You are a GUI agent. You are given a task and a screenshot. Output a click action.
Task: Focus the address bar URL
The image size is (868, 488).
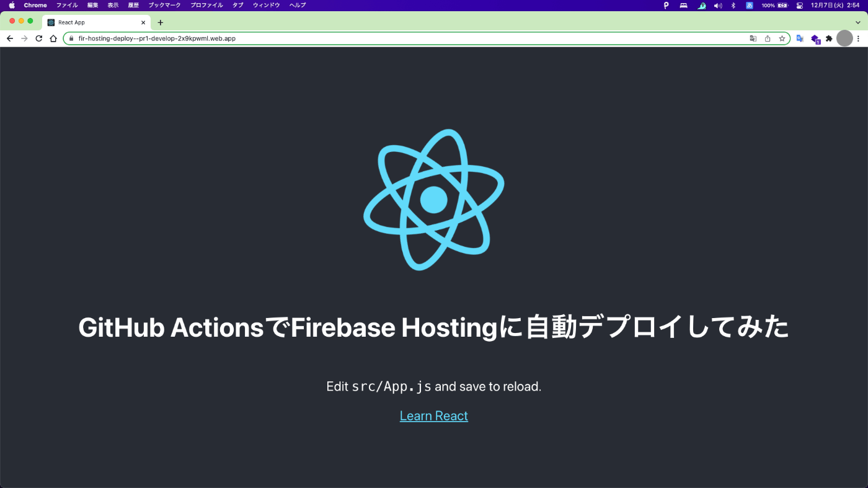[x=157, y=38]
